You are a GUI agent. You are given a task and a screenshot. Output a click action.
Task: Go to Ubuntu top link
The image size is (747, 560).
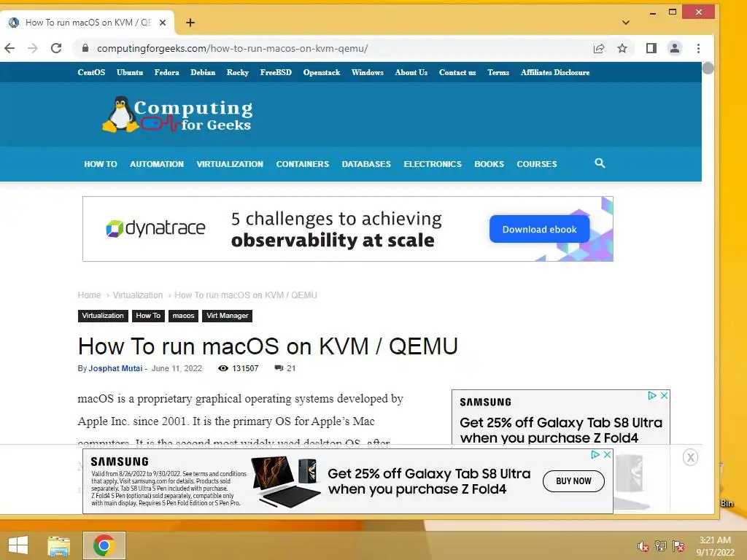(130, 72)
